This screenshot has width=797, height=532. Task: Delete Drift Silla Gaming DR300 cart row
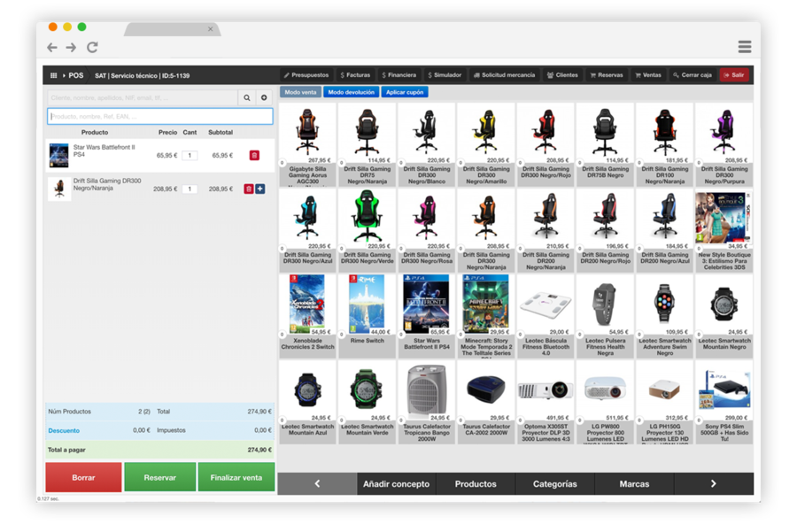[249, 189]
